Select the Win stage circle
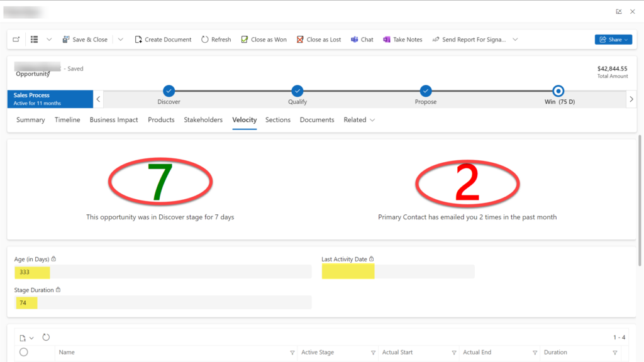 tap(558, 90)
